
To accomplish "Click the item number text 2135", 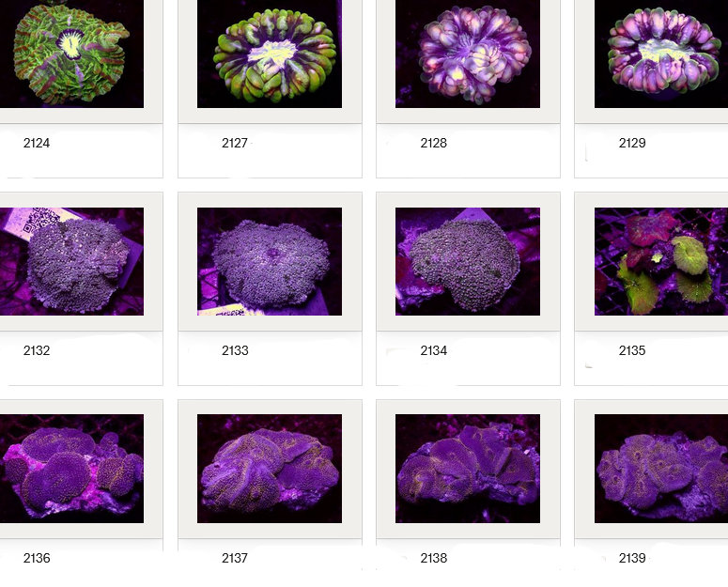I will point(632,350).
